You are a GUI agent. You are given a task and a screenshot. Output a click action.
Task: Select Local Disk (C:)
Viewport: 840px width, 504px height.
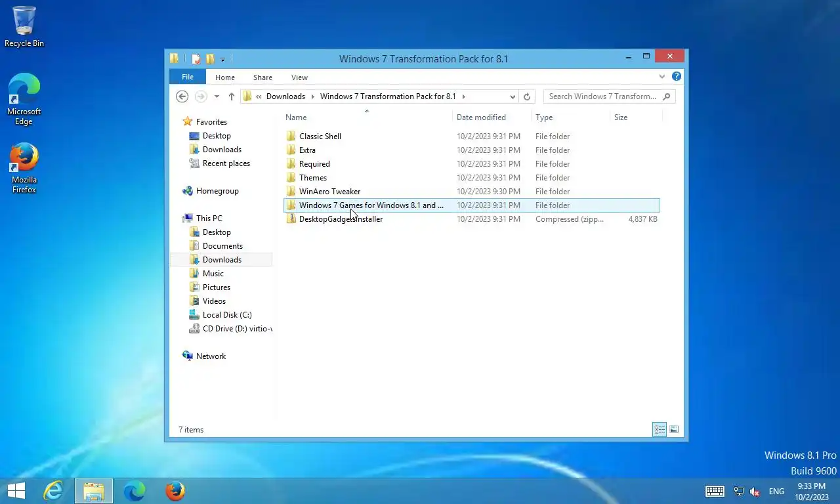(x=227, y=315)
